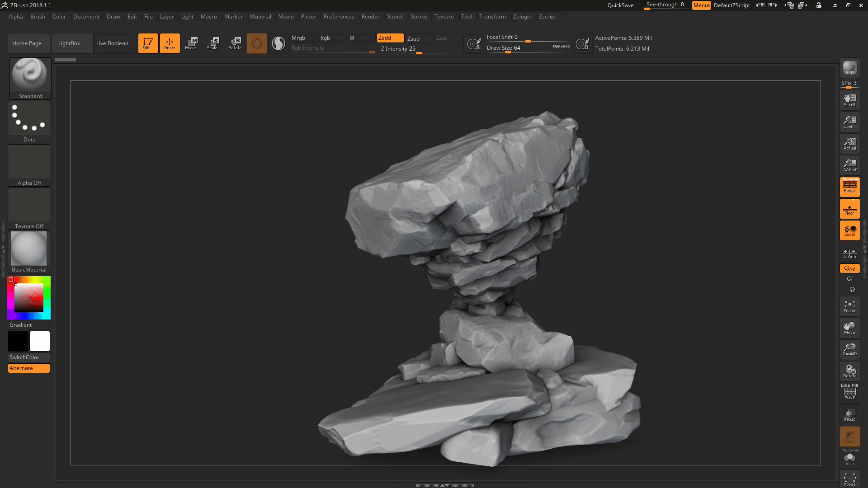Toggle Persp perspective mode

[849, 187]
